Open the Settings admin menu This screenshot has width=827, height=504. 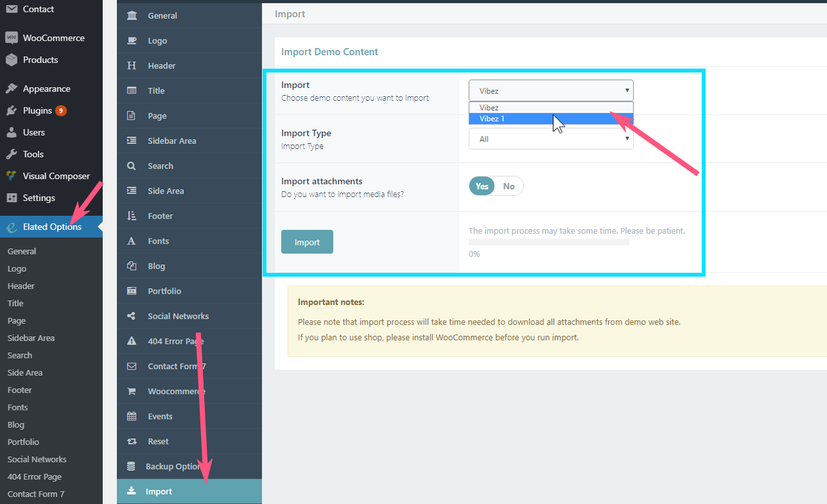[51, 198]
